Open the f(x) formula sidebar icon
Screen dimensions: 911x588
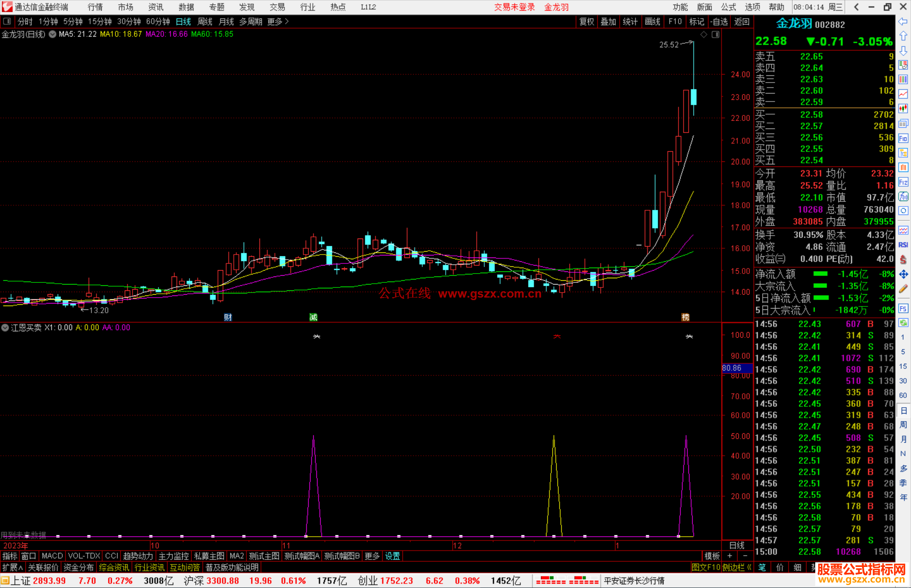(x=903, y=197)
